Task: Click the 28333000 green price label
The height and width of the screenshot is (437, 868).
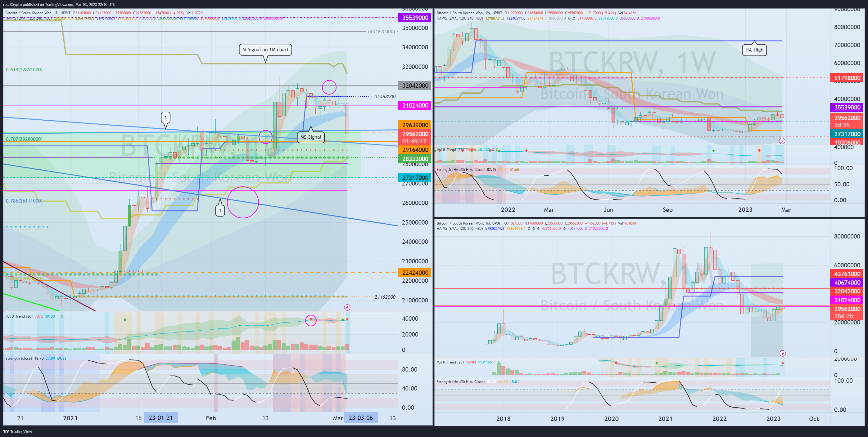Action: point(415,158)
